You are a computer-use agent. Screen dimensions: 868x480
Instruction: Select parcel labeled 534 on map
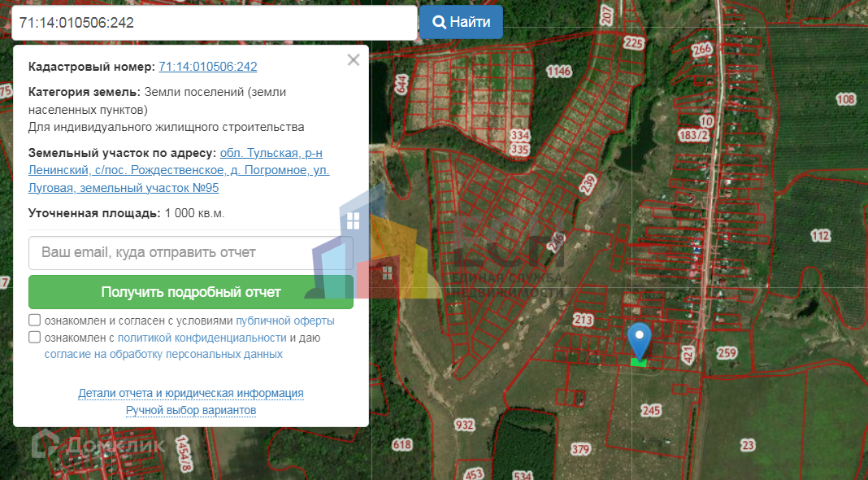point(523,475)
